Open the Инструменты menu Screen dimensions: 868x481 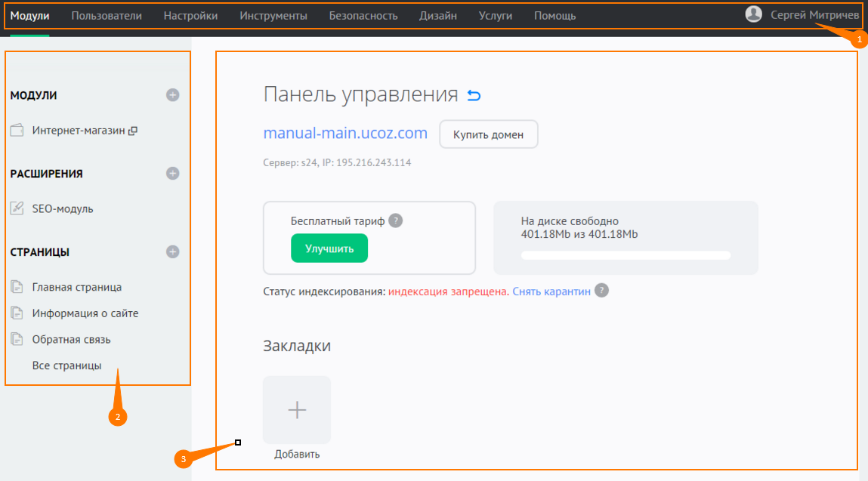pos(273,16)
